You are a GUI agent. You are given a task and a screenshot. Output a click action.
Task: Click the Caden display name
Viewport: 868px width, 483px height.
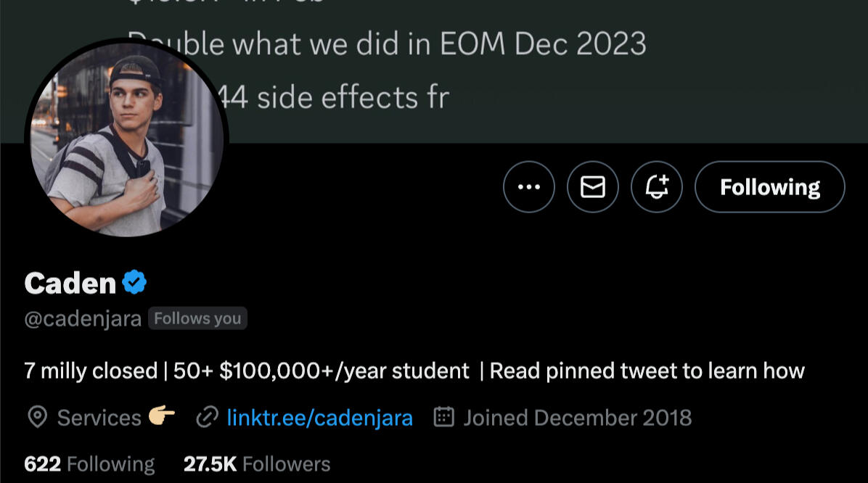pyautogui.click(x=70, y=283)
